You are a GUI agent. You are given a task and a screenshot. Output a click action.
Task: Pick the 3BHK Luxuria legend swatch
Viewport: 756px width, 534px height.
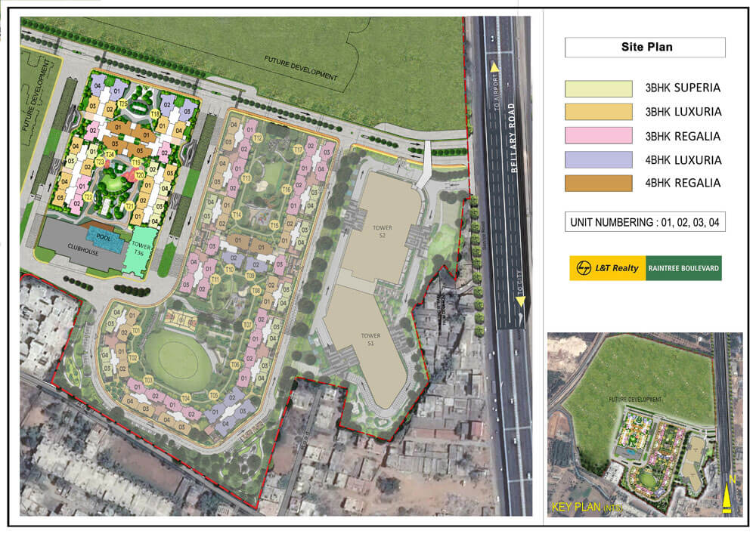click(x=598, y=112)
